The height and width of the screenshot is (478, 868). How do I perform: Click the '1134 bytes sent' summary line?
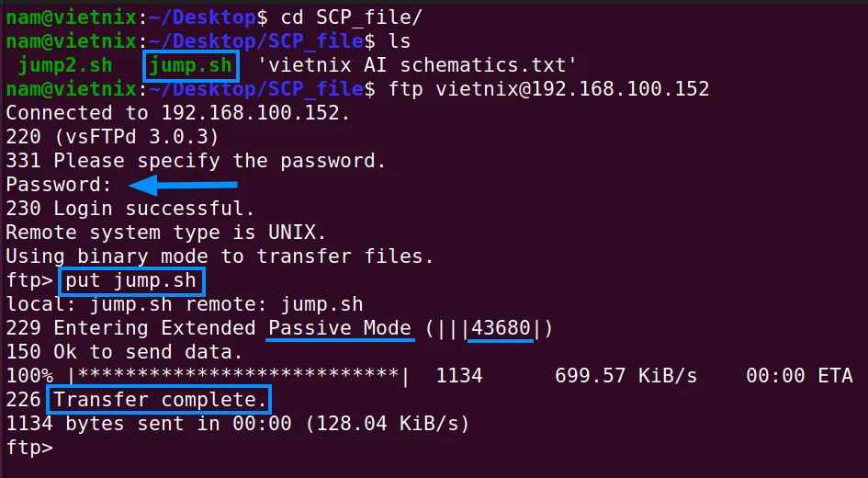[238, 424]
